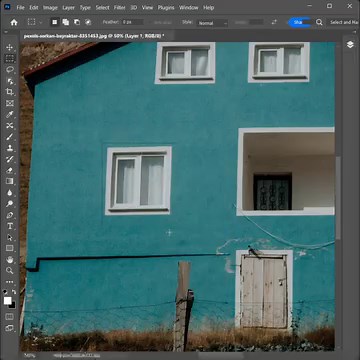Choose Add to selection mode
Image resolution: width=360 pixels, height=360 pixels.
[66, 22]
